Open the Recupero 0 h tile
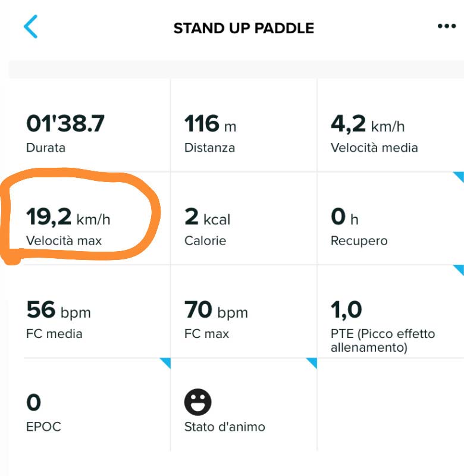 coord(391,218)
